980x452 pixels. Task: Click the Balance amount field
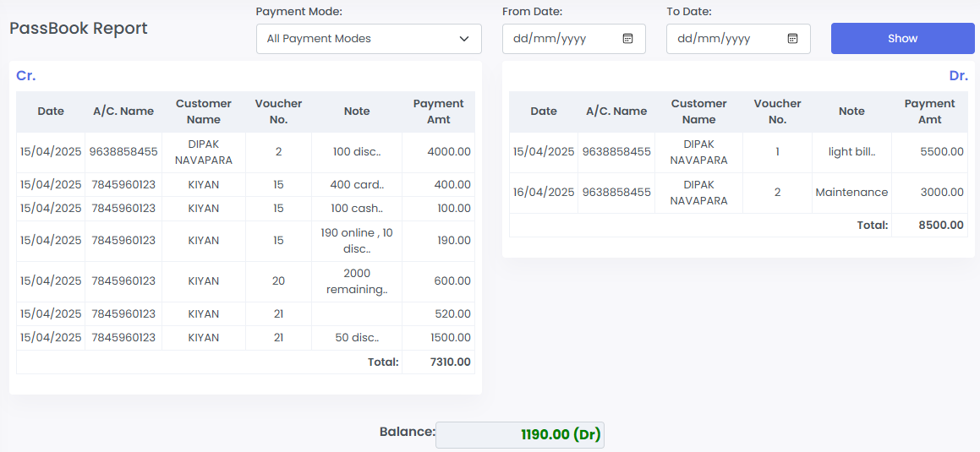pyautogui.click(x=520, y=434)
